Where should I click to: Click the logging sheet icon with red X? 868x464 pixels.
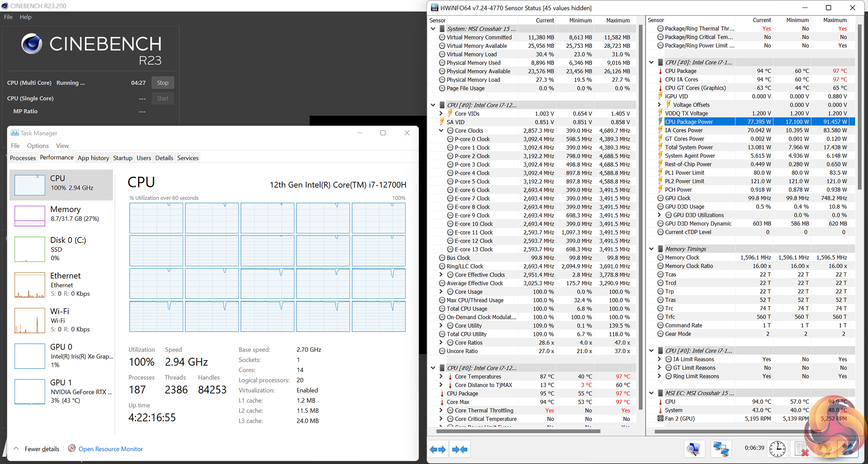pyautogui.click(x=801, y=449)
